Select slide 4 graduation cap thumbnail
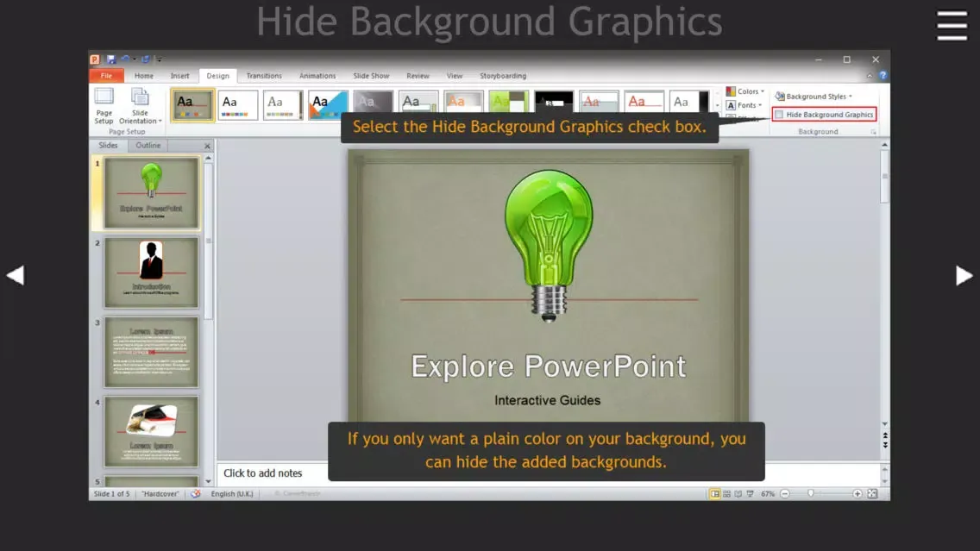The height and width of the screenshot is (551, 980). [x=151, y=432]
